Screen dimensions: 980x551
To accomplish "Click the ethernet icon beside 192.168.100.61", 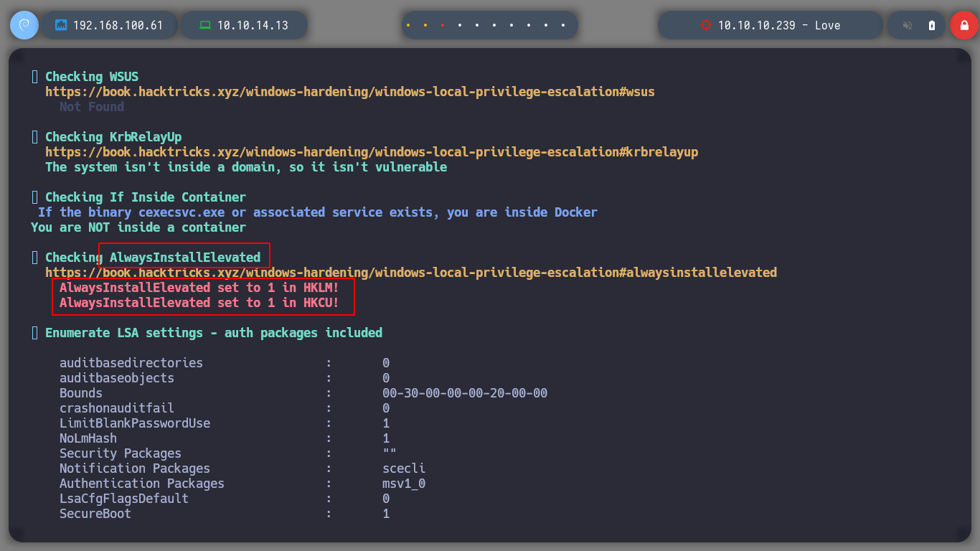I will pos(61,25).
